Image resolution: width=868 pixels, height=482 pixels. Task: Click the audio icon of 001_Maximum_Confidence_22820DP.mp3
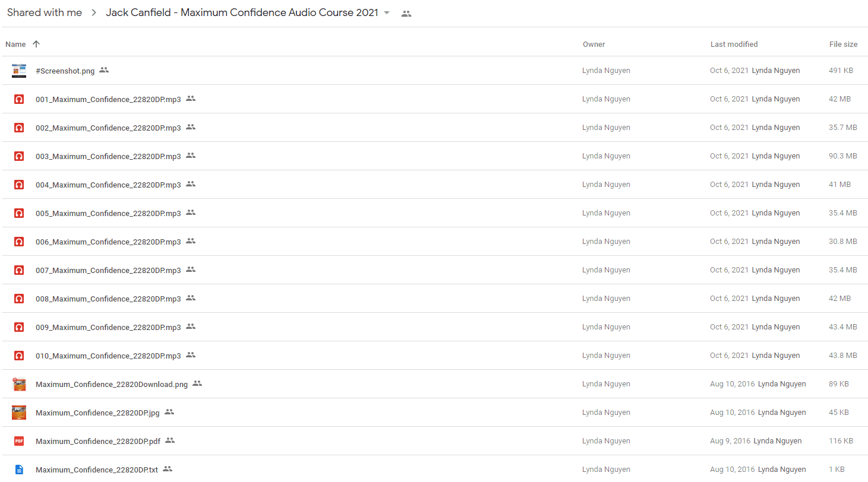19,99
